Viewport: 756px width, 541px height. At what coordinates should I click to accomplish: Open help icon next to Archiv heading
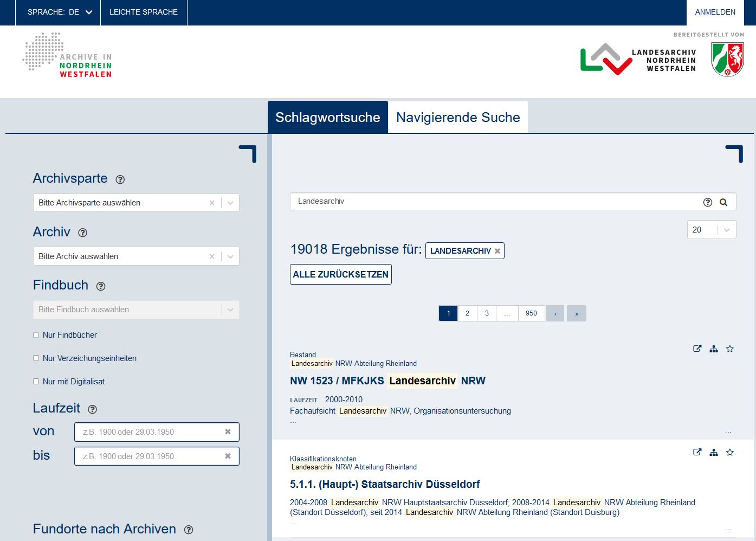coord(82,233)
